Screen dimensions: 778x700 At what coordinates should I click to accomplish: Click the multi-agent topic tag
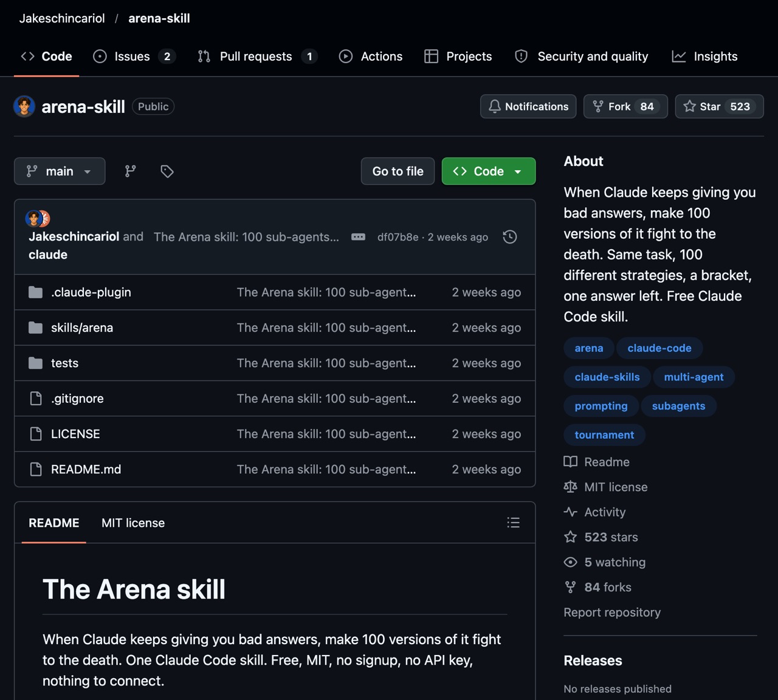click(694, 377)
